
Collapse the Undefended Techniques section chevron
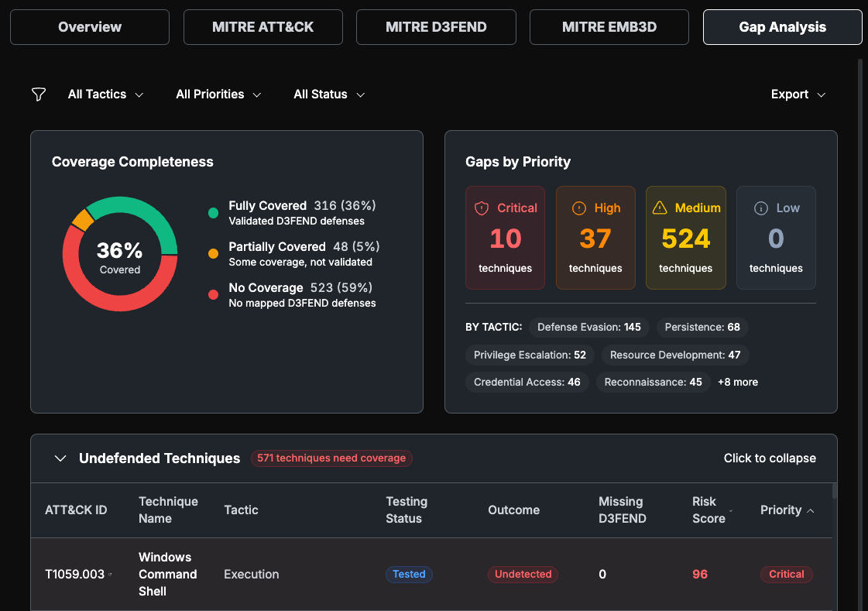[x=60, y=458]
